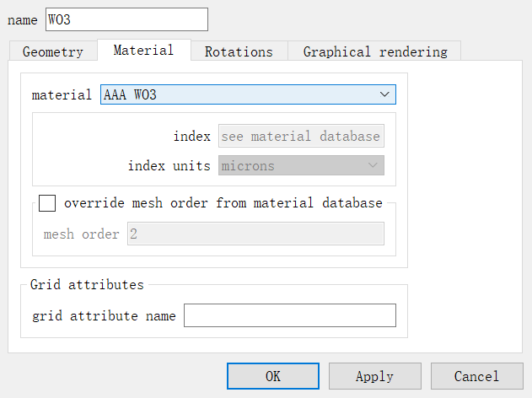Open the index units microns dropdown
The image size is (532, 398).
coord(301,166)
